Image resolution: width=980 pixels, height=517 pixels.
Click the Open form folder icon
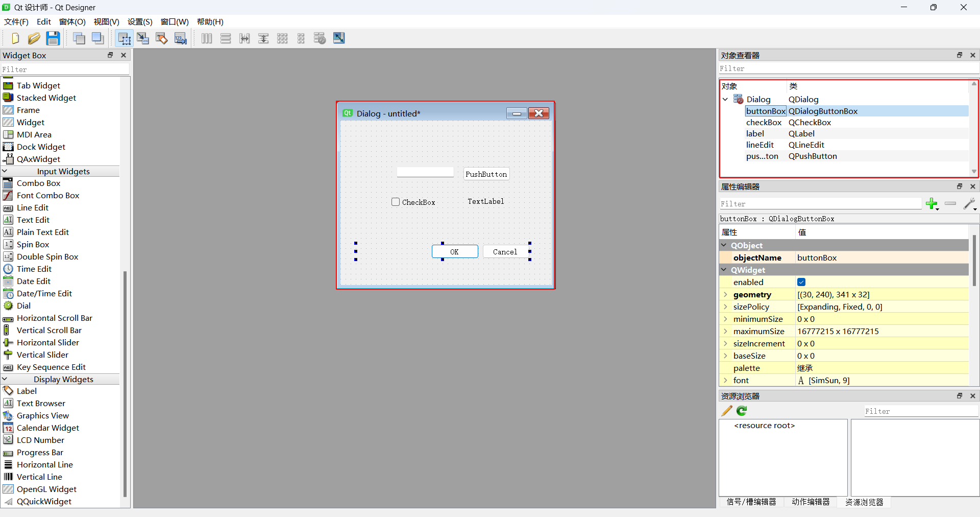pyautogui.click(x=34, y=38)
